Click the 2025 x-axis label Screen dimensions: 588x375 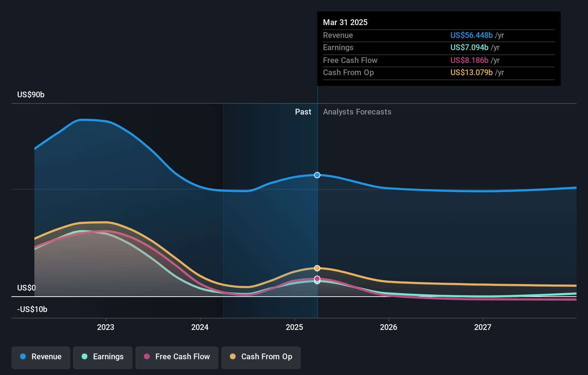click(x=294, y=327)
